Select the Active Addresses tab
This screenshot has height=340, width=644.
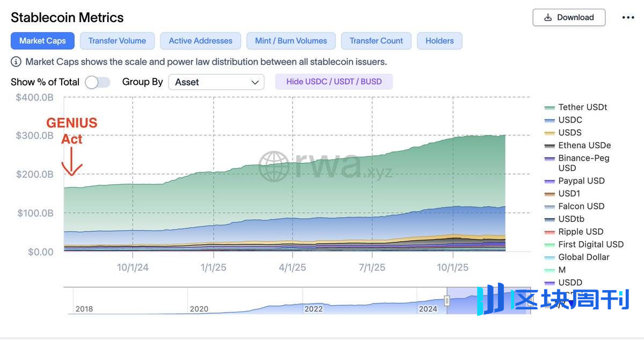tap(201, 41)
